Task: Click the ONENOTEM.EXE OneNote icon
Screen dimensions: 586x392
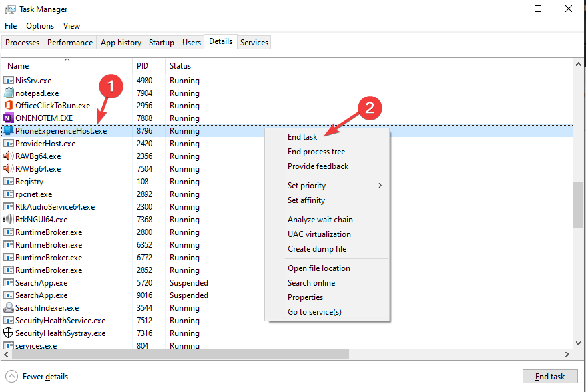Action: click(x=9, y=118)
